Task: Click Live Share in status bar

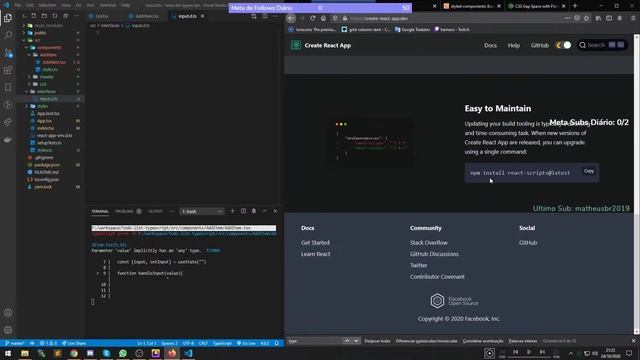Action: 74,343
